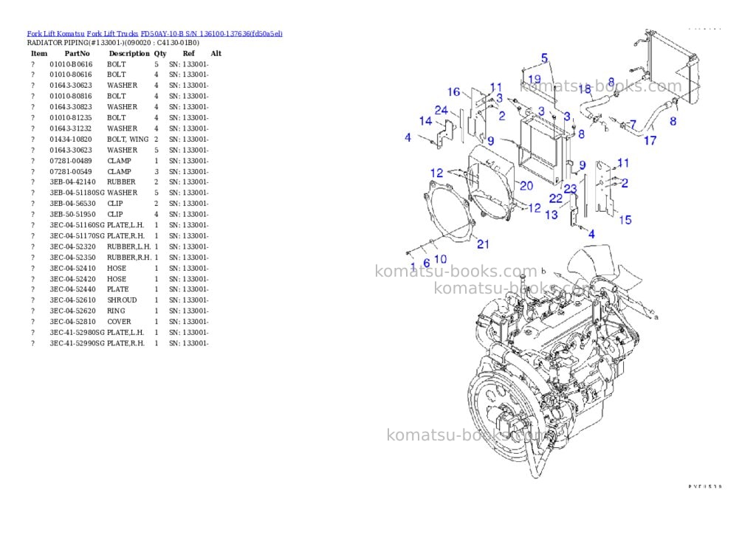Click callout number 6 in diagram
The height and width of the screenshot is (535, 756).
pyautogui.click(x=426, y=263)
